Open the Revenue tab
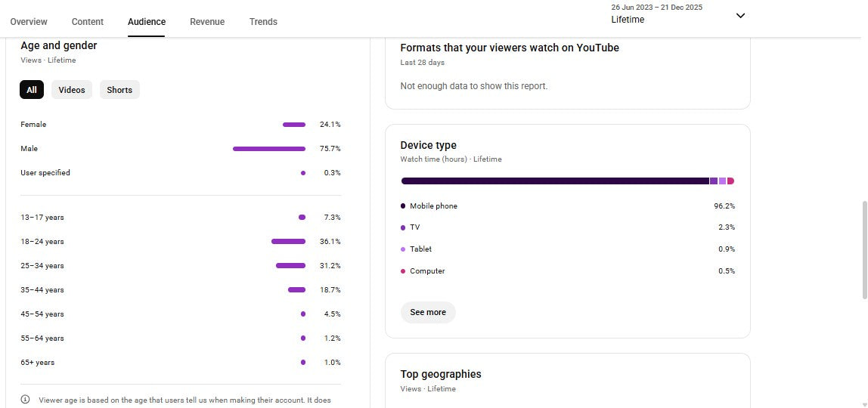 (x=207, y=22)
